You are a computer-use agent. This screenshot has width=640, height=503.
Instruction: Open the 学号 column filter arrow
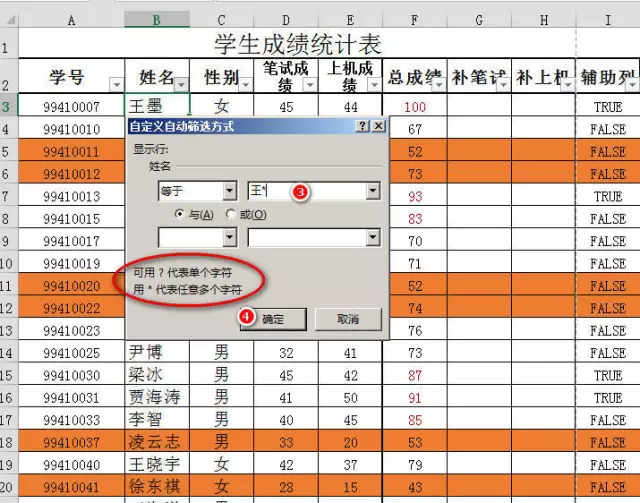(116, 85)
